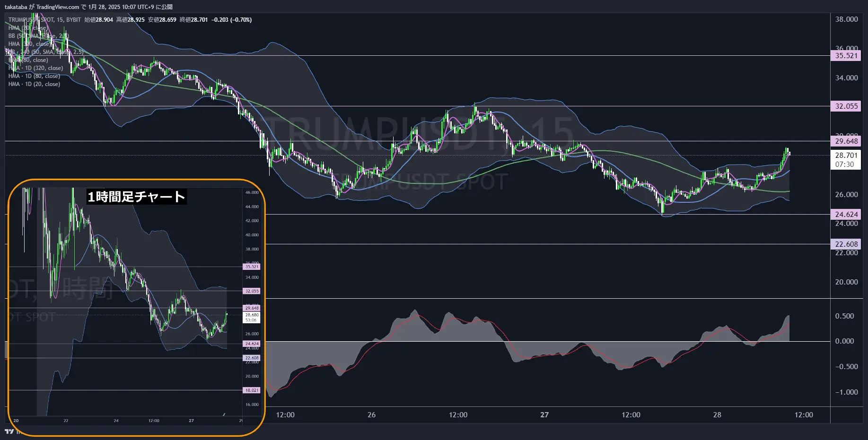The height and width of the screenshot is (440, 868).
Task: Click the HMA (20, close) indicator legend
Action: (x=27, y=28)
